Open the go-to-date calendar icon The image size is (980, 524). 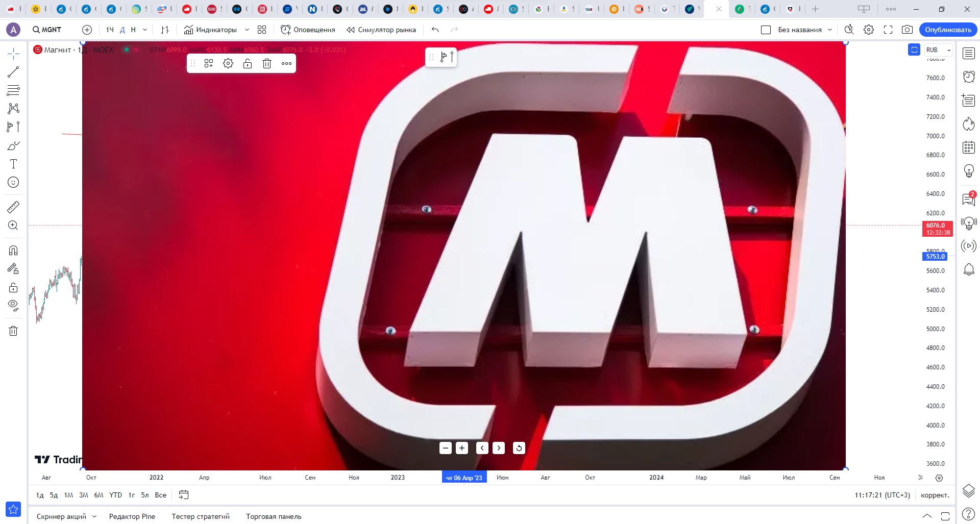point(184,495)
